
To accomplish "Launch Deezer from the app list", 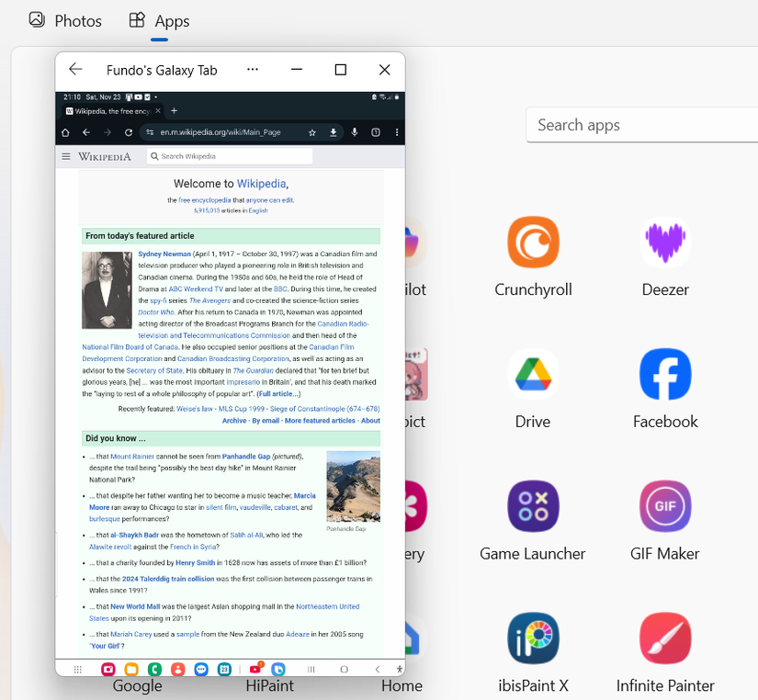I will 664,242.
